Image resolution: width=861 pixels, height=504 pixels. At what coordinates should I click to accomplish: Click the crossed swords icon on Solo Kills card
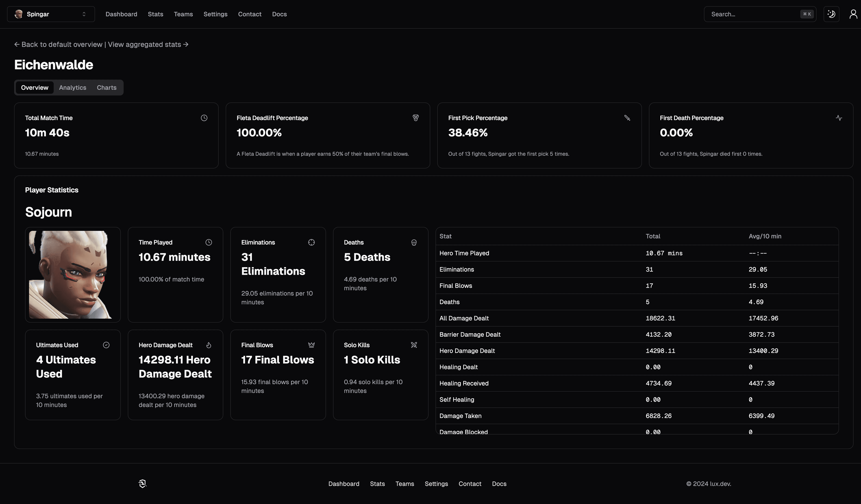click(x=414, y=345)
